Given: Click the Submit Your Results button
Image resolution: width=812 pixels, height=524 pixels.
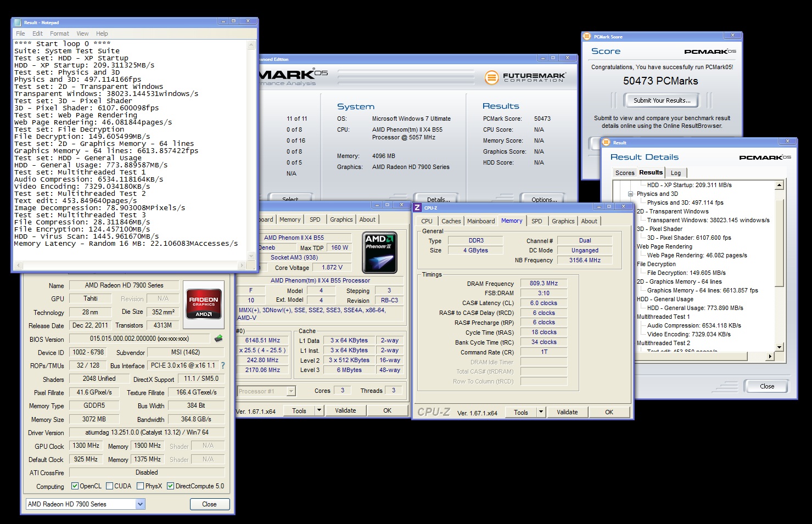Looking at the screenshot, I should click(662, 100).
